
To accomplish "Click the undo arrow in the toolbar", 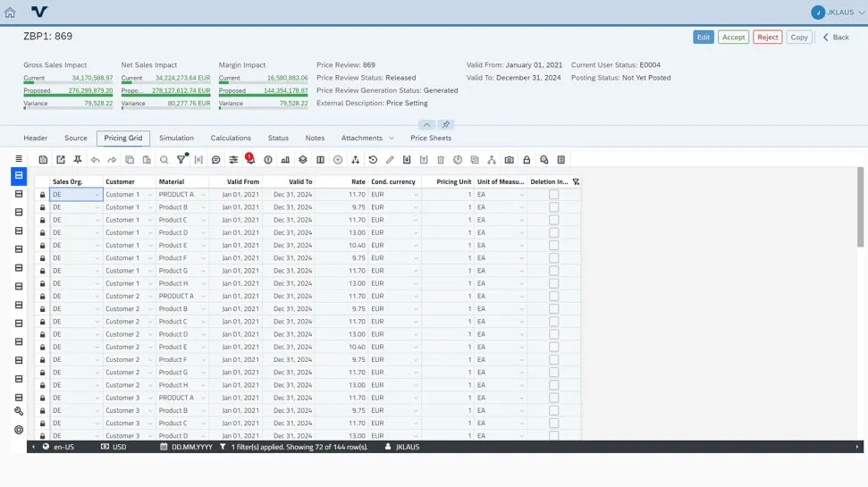I will click(96, 160).
